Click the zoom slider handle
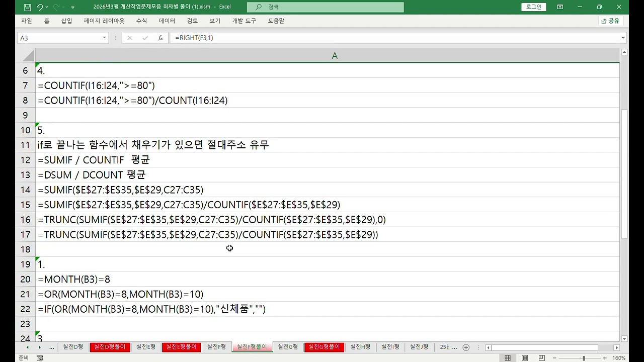 [584, 358]
